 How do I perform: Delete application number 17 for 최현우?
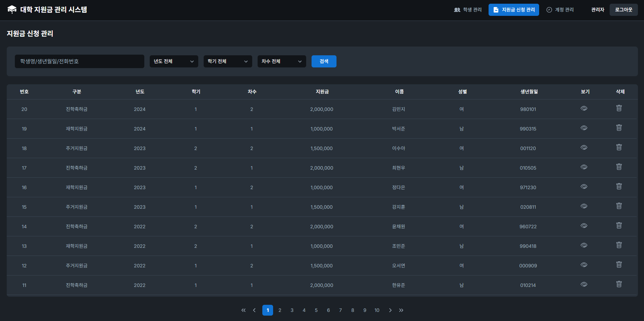point(619,167)
